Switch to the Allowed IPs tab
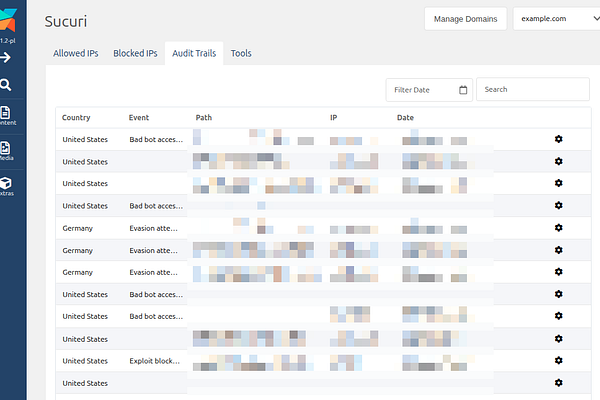 click(76, 53)
